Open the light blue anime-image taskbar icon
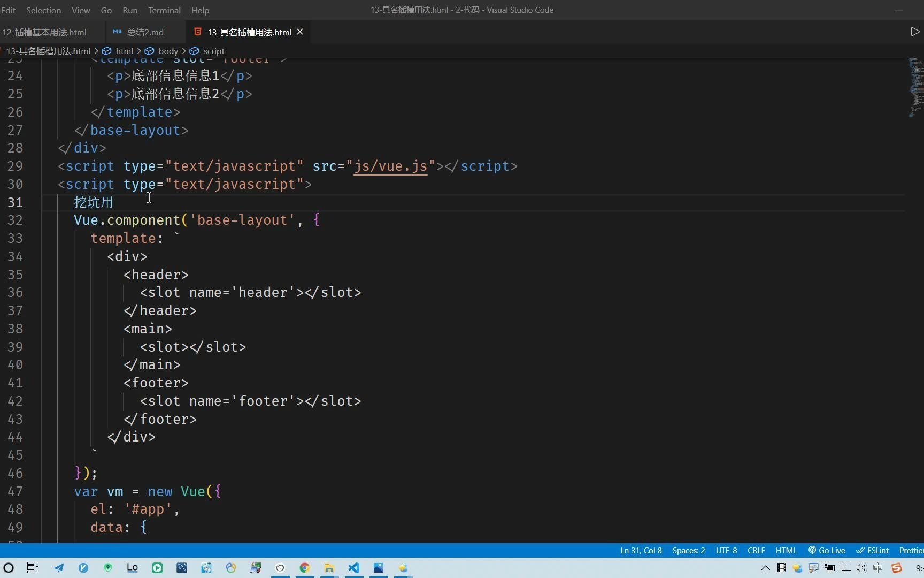Viewport: 924px width, 578px height. click(x=206, y=568)
